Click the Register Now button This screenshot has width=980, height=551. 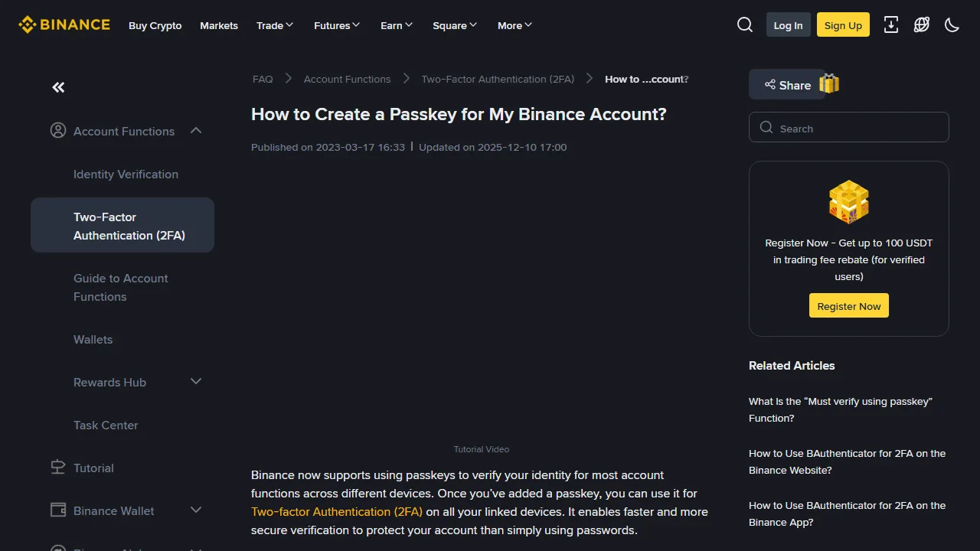click(848, 306)
